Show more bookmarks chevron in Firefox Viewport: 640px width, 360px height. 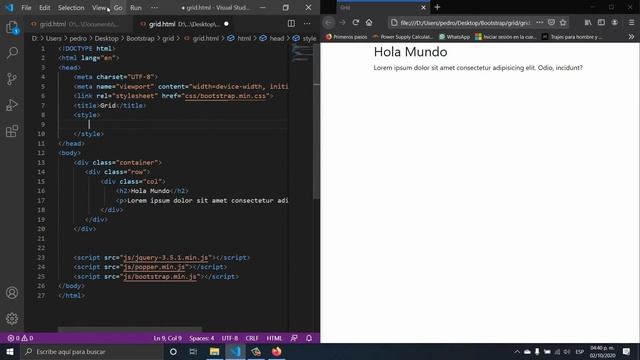pos(631,37)
